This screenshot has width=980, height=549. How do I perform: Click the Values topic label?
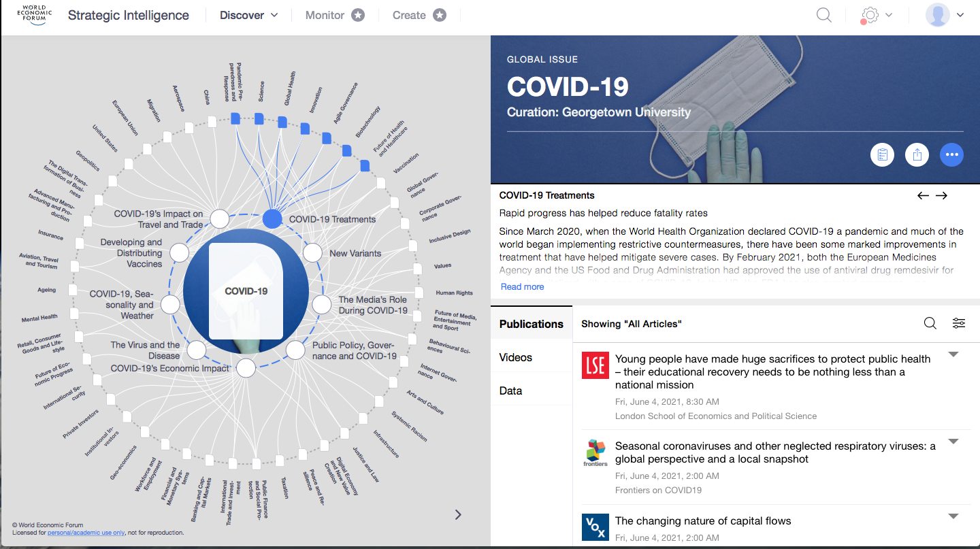[x=442, y=266]
